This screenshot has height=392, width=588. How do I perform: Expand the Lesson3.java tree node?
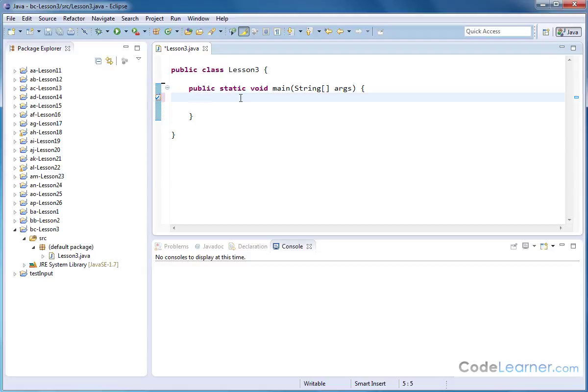point(43,256)
